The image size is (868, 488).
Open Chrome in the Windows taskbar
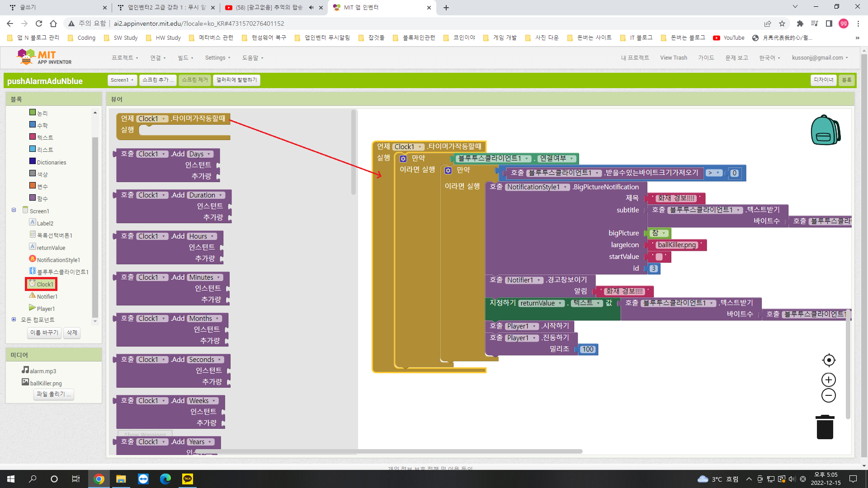(99, 479)
